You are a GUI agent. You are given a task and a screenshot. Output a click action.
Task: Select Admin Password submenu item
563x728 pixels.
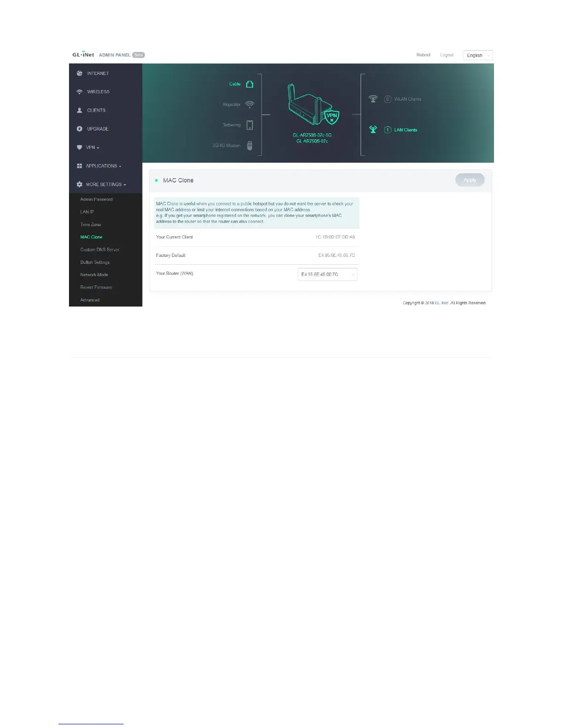click(x=97, y=199)
